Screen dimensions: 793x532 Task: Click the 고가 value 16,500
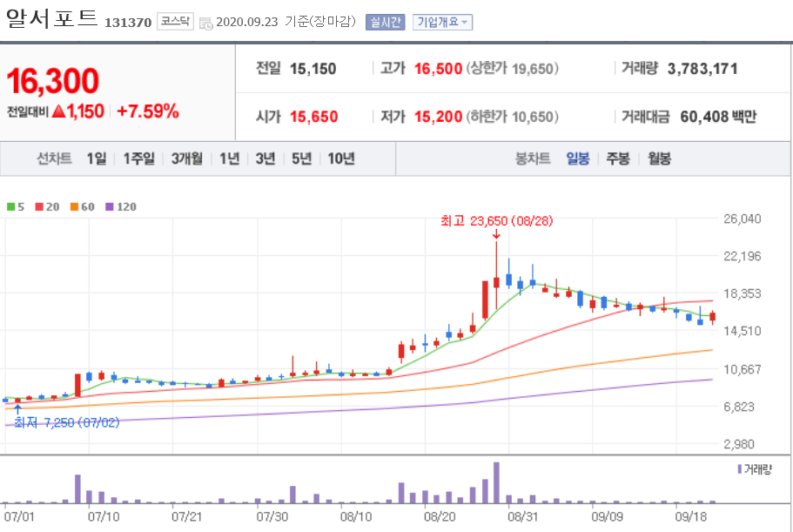click(438, 69)
